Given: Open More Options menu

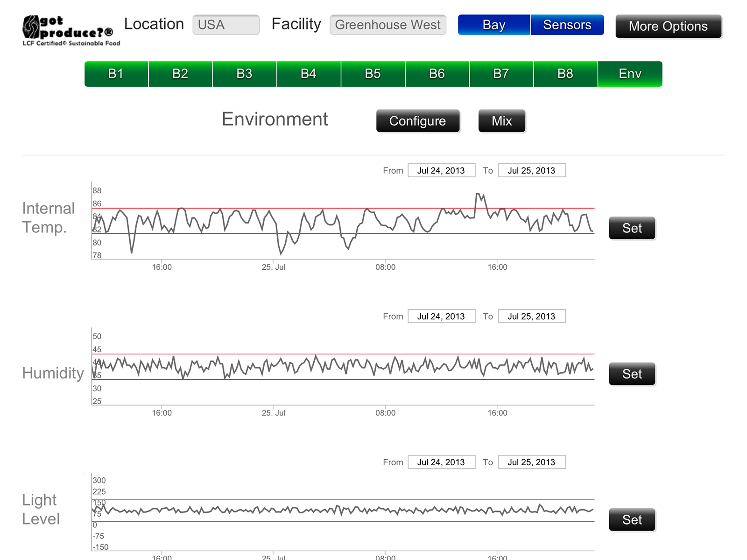Looking at the screenshot, I should (x=668, y=26).
